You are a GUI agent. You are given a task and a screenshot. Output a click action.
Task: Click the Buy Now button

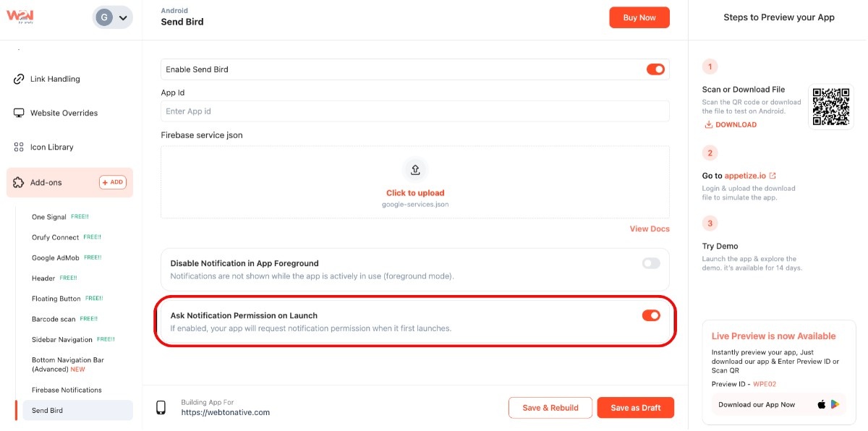639,17
